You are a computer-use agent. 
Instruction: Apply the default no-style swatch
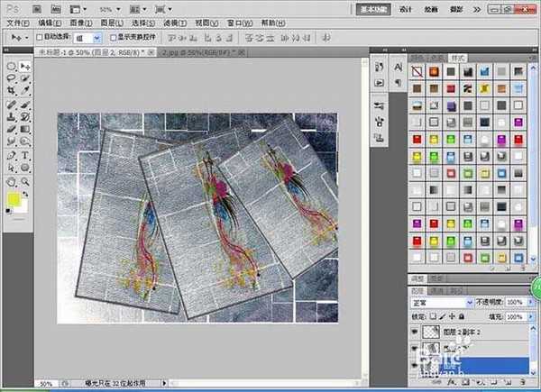[x=417, y=70]
